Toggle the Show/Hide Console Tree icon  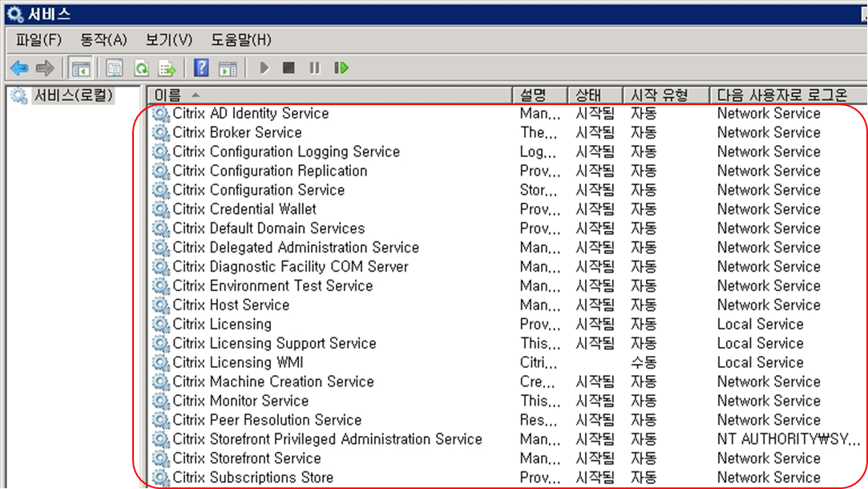point(81,69)
